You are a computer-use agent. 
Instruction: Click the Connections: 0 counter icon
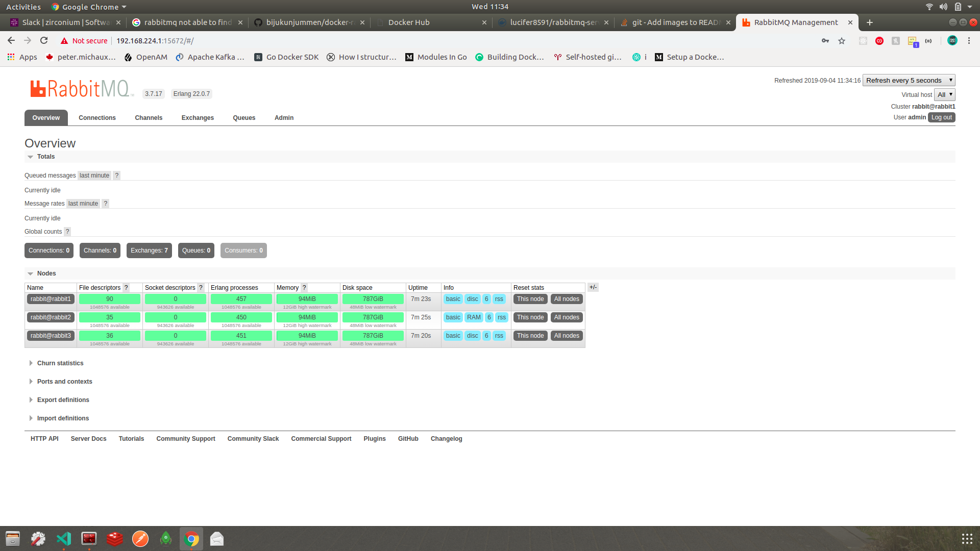click(49, 251)
